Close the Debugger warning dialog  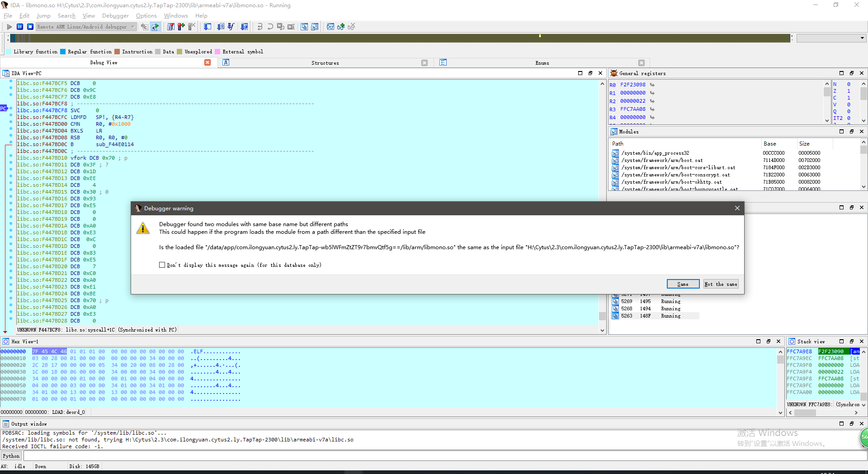[737, 208]
